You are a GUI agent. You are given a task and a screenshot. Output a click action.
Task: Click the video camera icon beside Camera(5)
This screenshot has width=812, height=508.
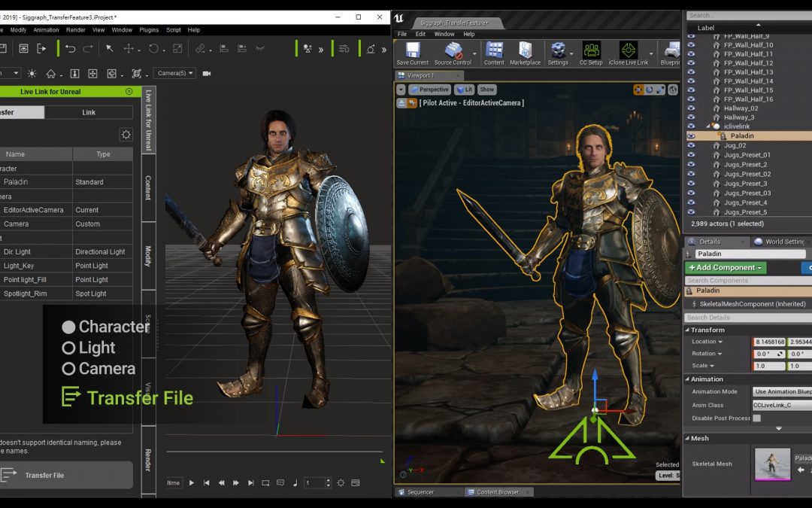point(207,74)
